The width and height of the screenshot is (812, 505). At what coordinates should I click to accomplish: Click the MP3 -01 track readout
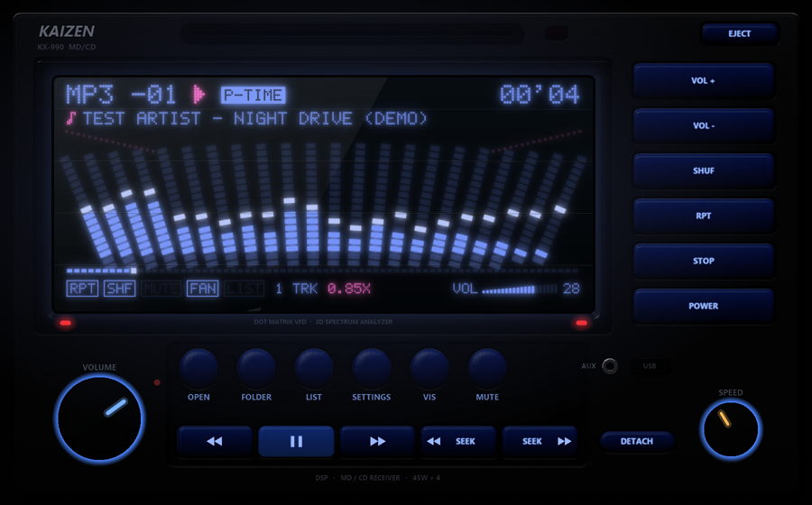point(121,95)
